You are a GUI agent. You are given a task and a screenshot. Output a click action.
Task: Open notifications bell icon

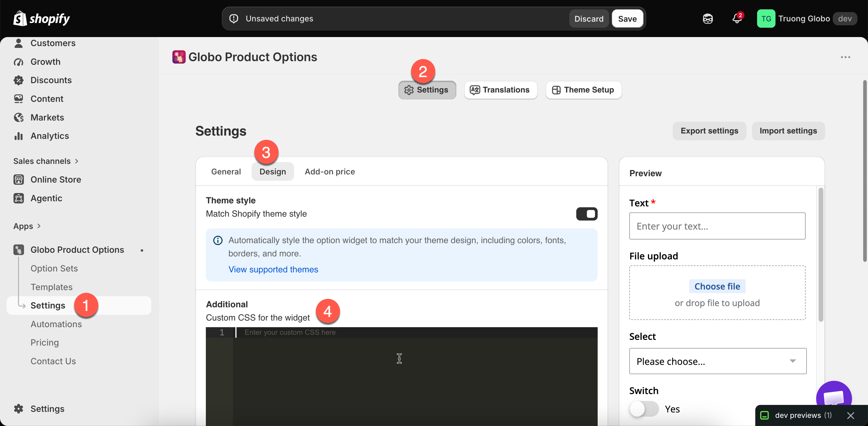737,18
